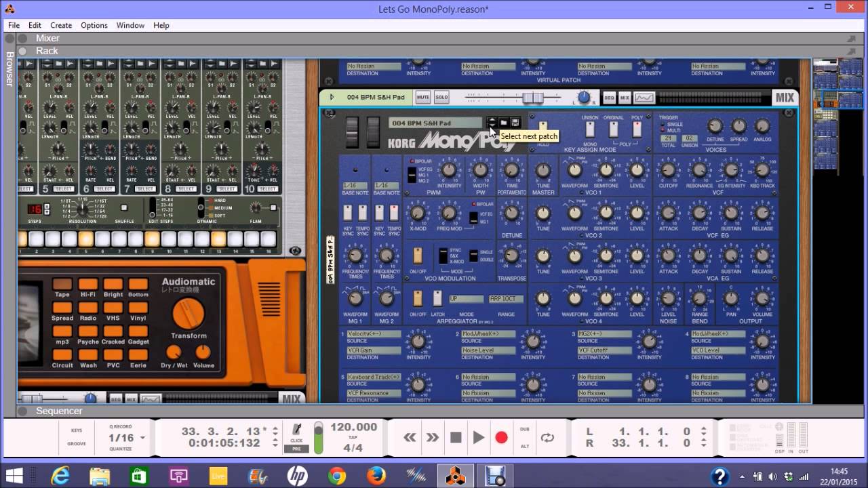This screenshot has height=488, width=868.
Task: Open the Arpeggiator mode UP selector
Action: point(466,299)
